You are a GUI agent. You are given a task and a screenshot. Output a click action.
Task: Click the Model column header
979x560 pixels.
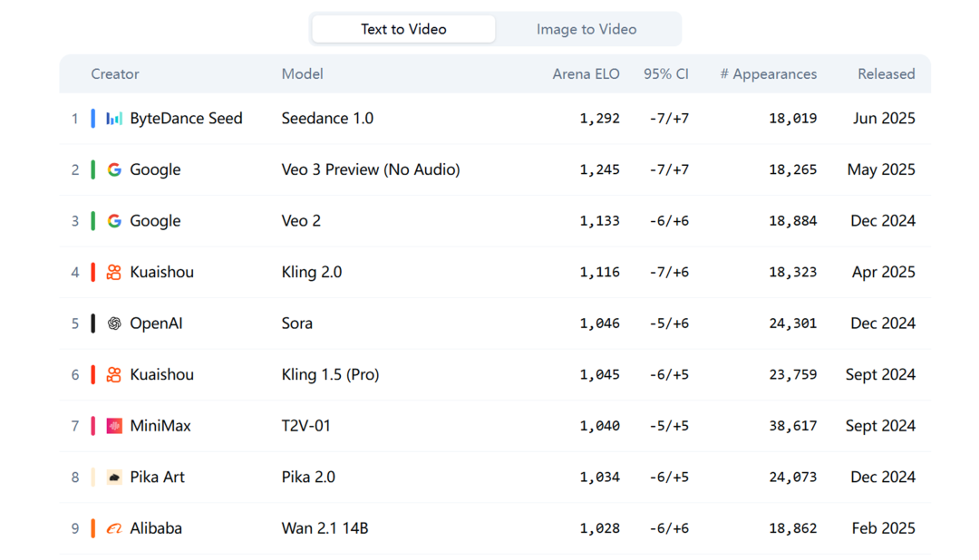(302, 74)
